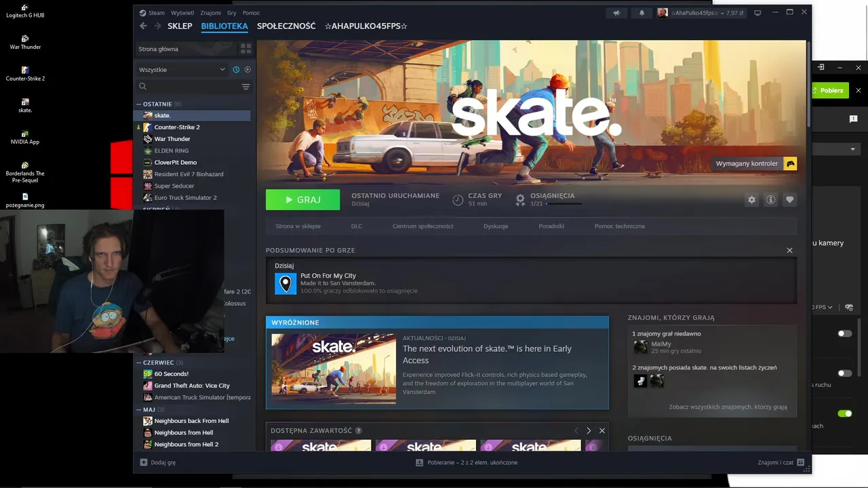The height and width of the screenshot is (488, 868).
Task: Open Borderlands The Pre-Sequel desktop shortcut
Action: [x=25, y=173]
